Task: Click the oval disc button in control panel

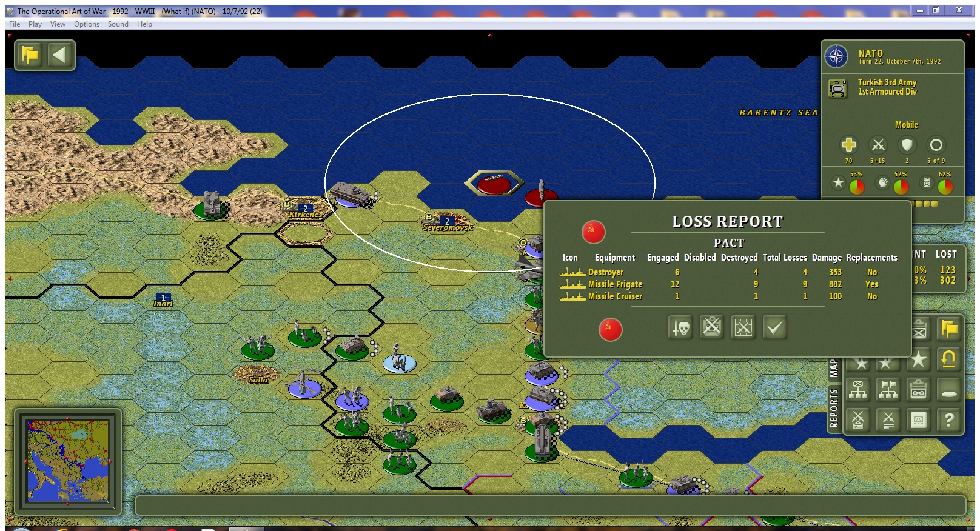Action: (949, 390)
